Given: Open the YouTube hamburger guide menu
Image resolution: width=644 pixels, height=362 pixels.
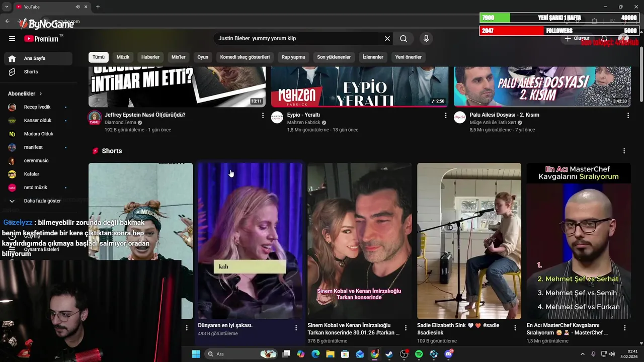Looking at the screenshot, I should pos(12,39).
